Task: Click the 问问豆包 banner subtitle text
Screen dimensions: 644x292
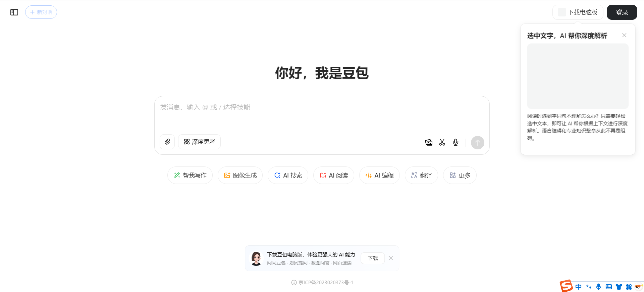Action: click(276, 263)
